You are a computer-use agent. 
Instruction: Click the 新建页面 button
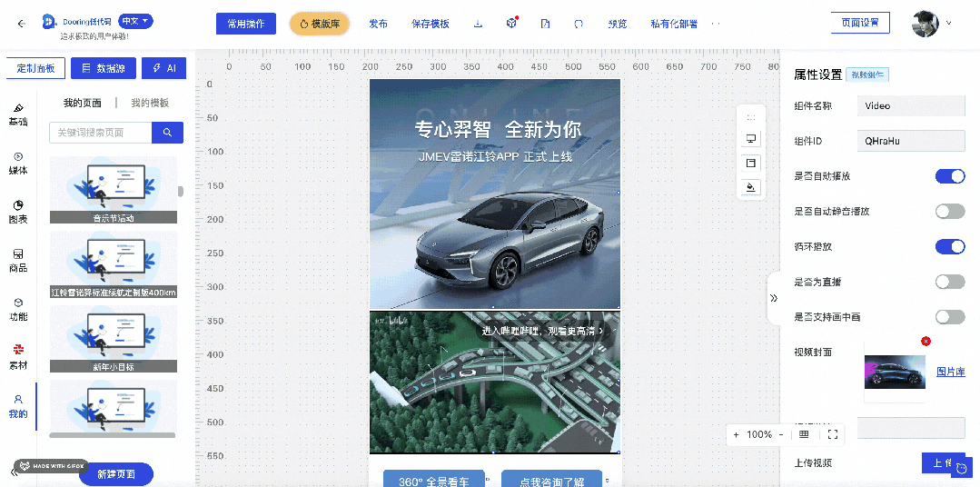coord(116,474)
